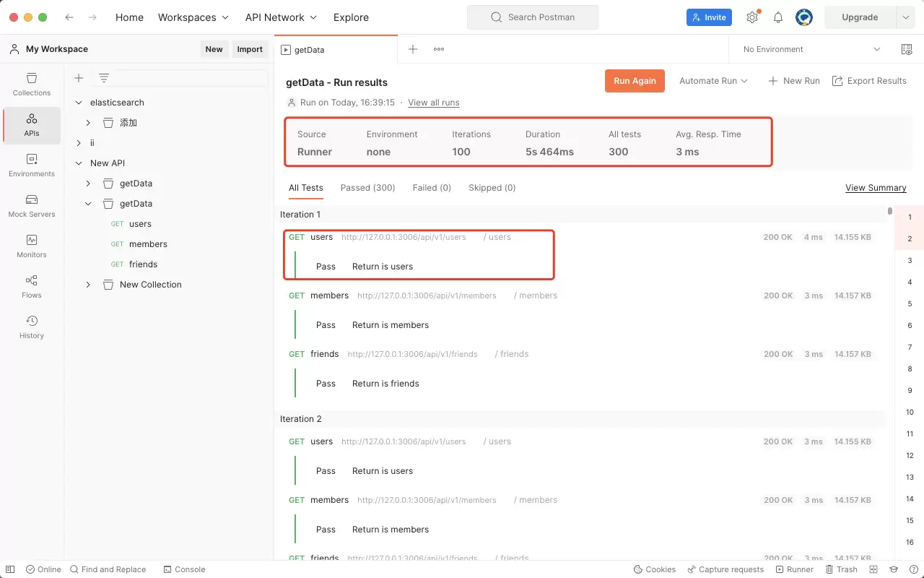Expand the New Collection folder
This screenshot has height=578, width=924.
pyautogui.click(x=88, y=285)
